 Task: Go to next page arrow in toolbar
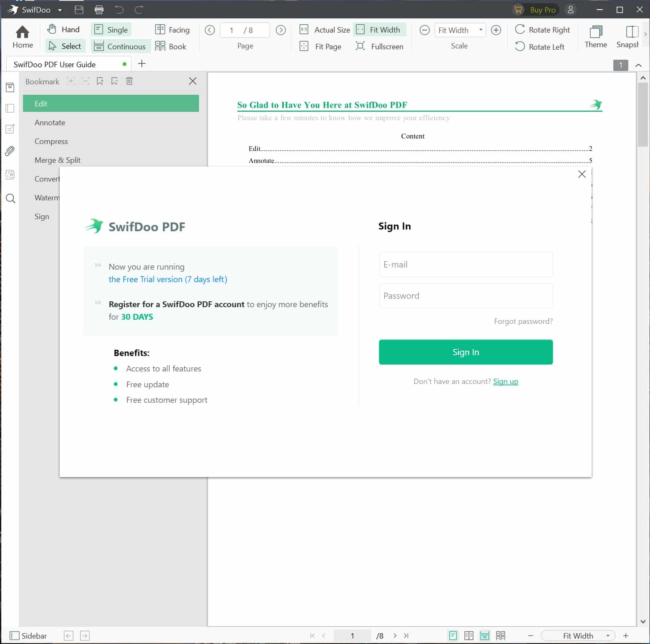pyautogui.click(x=281, y=30)
